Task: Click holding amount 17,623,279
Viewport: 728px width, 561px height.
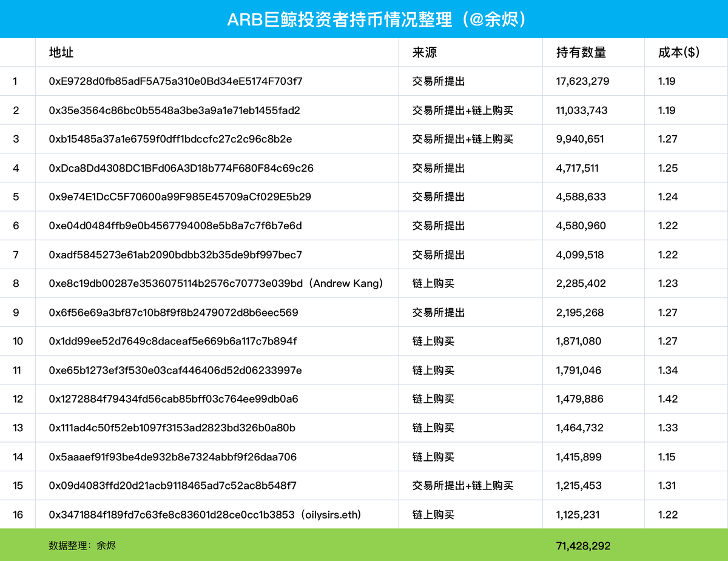Action: pos(583,81)
